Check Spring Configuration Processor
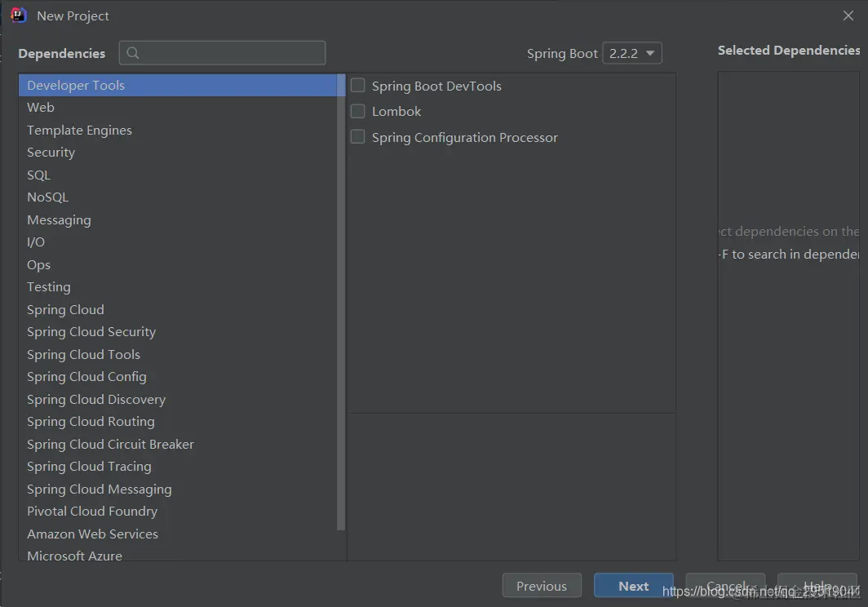Screen dimensions: 868x607 [x=357, y=137]
